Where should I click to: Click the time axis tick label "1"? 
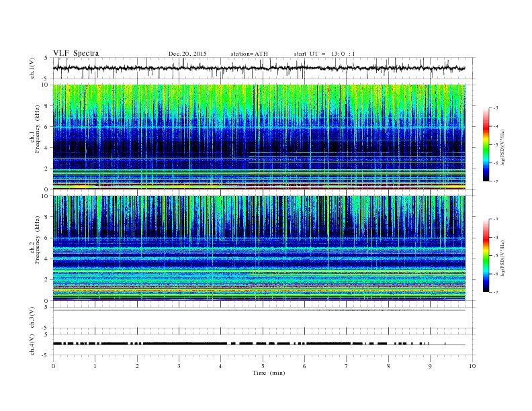point(95,366)
